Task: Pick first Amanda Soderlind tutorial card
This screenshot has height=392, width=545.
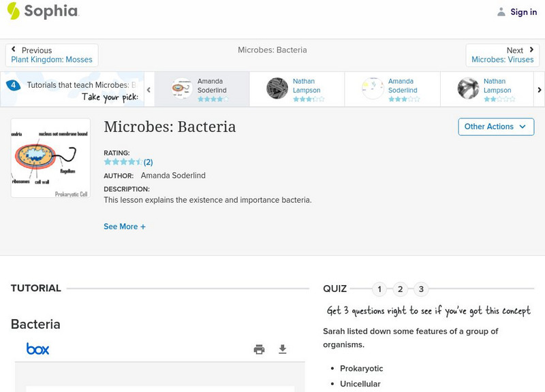Action: [202, 89]
